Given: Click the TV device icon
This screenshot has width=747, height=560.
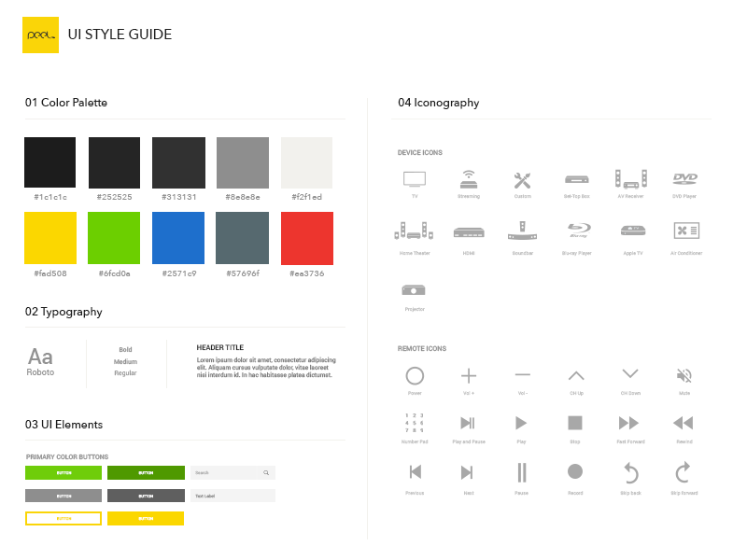Looking at the screenshot, I should point(415,179).
